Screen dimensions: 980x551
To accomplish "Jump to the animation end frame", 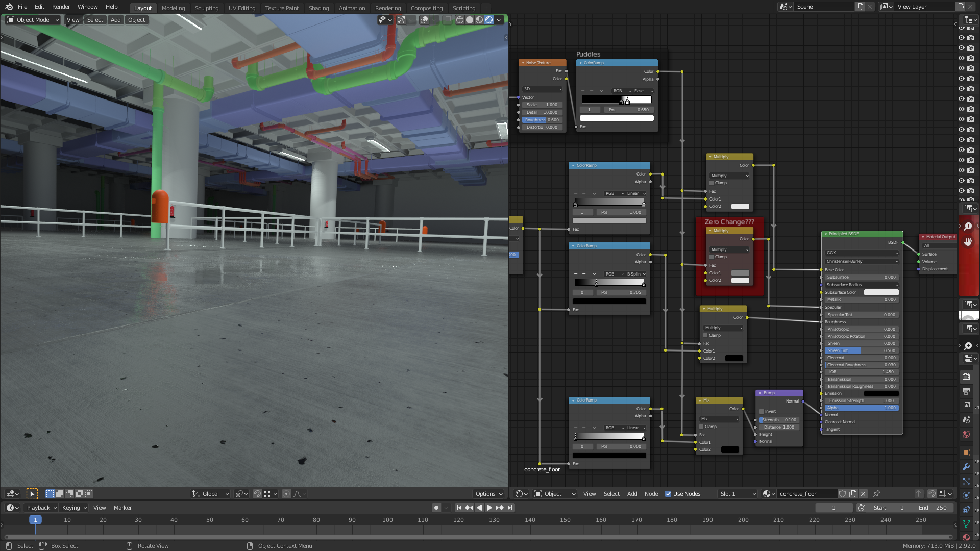I will pyautogui.click(x=510, y=508).
